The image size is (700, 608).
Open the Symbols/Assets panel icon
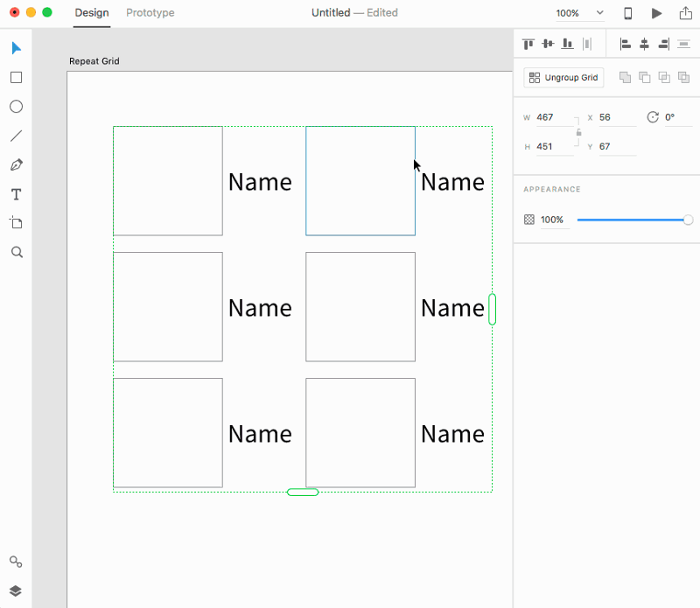(x=16, y=562)
